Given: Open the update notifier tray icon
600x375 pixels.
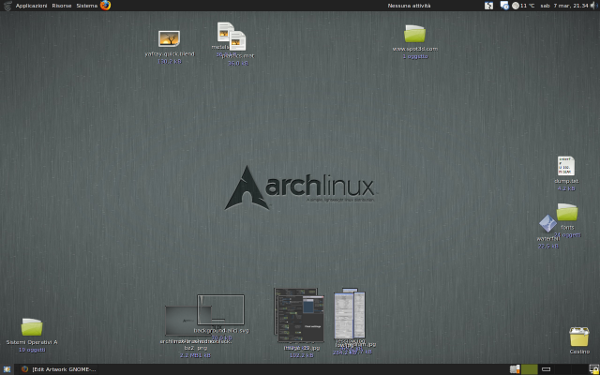Looking at the screenshot, I should [x=504, y=5].
